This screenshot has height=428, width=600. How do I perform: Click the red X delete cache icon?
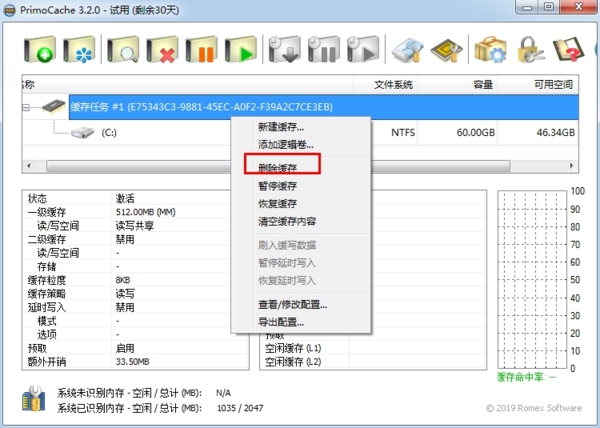(162, 49)
